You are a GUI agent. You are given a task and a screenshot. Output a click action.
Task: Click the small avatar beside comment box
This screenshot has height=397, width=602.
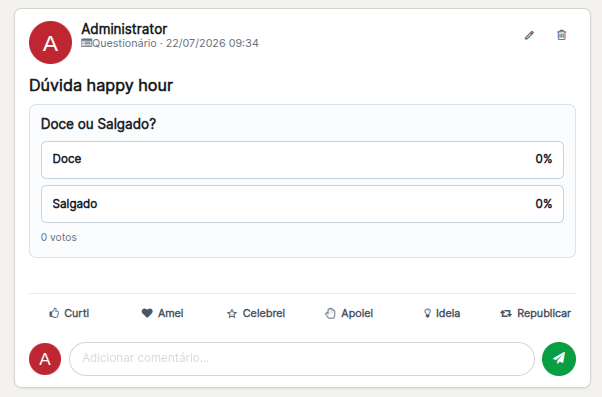(45, 359)
